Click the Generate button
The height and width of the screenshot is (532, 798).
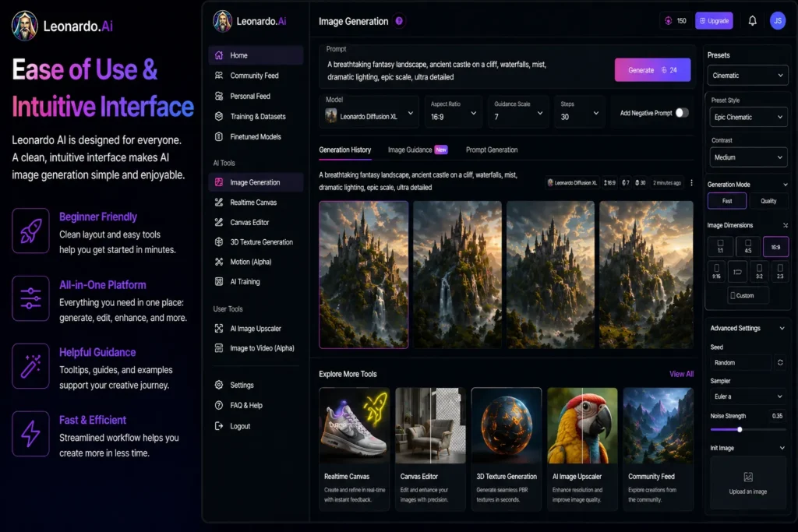[652, 70]
